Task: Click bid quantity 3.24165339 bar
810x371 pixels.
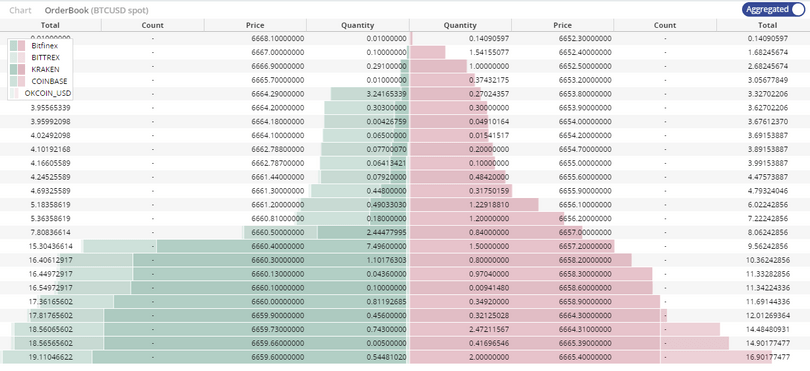Action: (370, 94)
